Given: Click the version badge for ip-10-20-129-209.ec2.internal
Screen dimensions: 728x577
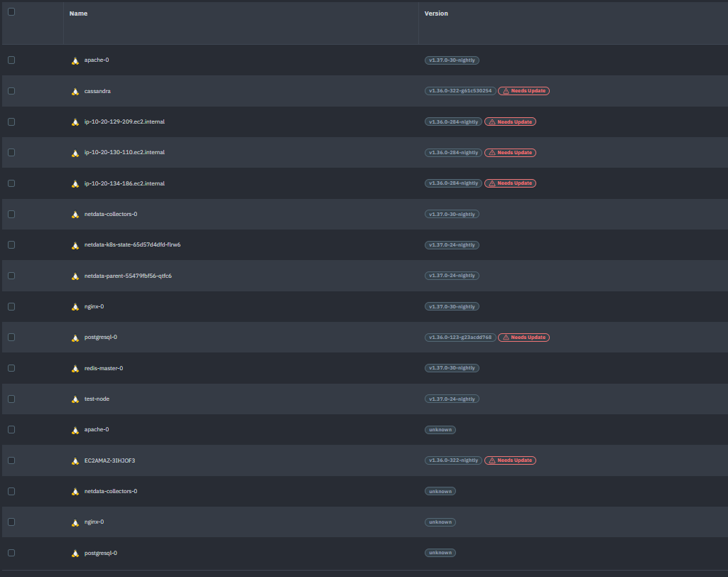Looking at the screenshot, I should (x=452, y=122).
